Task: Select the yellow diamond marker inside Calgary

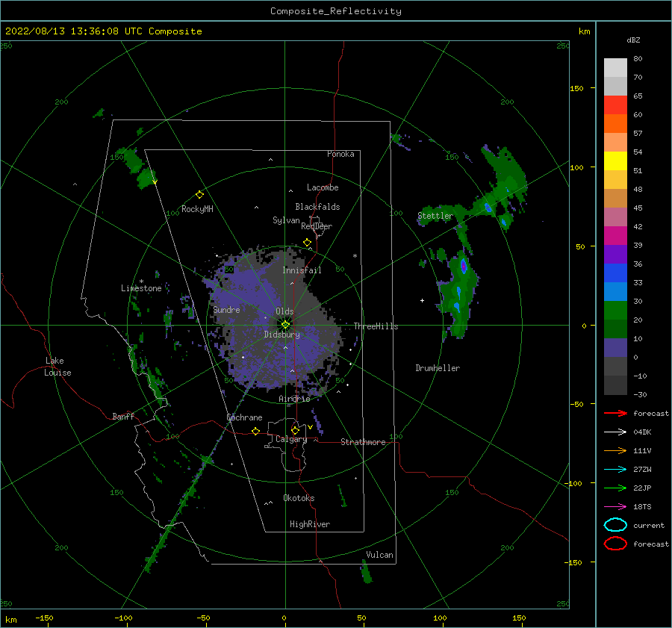Action: click(x=295, y=430)
